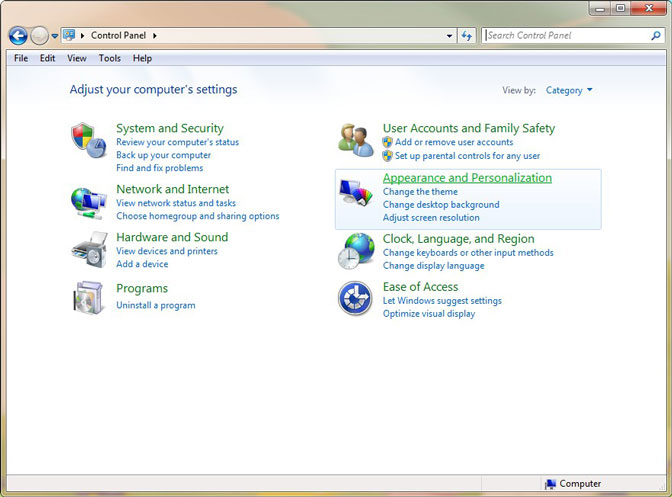Screen dimensions: 672x497
Task: Click Optimize visual display
Action: pos(429,314)
